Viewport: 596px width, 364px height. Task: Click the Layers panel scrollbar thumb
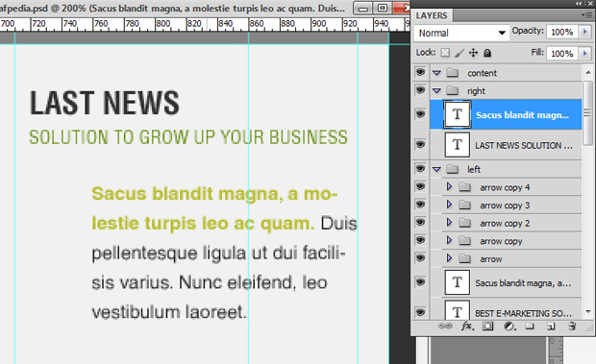pyautogui.click(x=588, y=112)
